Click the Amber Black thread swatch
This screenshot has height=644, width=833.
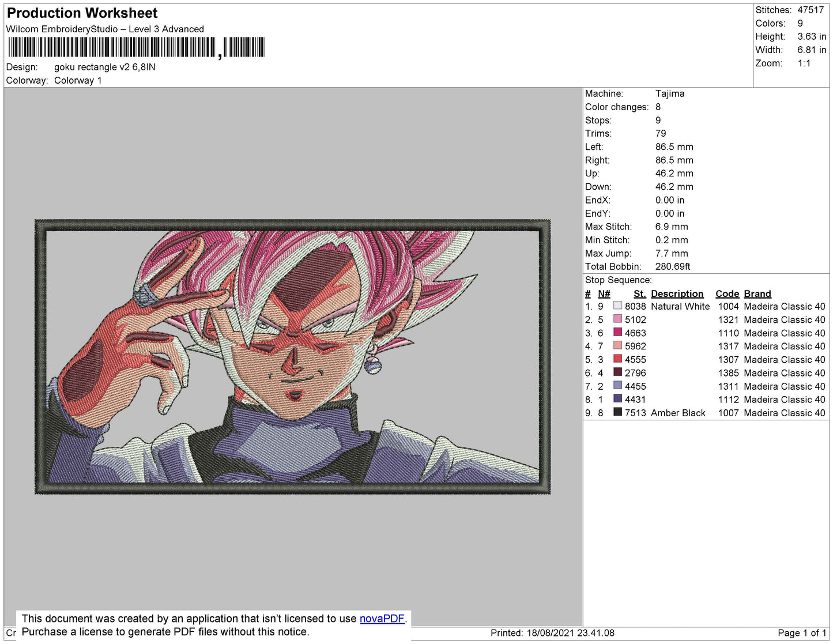[617, 412]
